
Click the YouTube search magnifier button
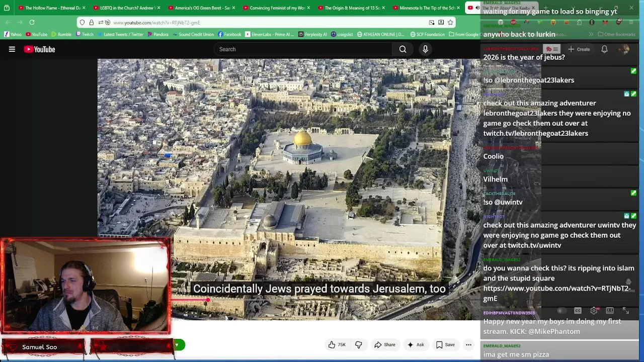click(x=403, y=49)
